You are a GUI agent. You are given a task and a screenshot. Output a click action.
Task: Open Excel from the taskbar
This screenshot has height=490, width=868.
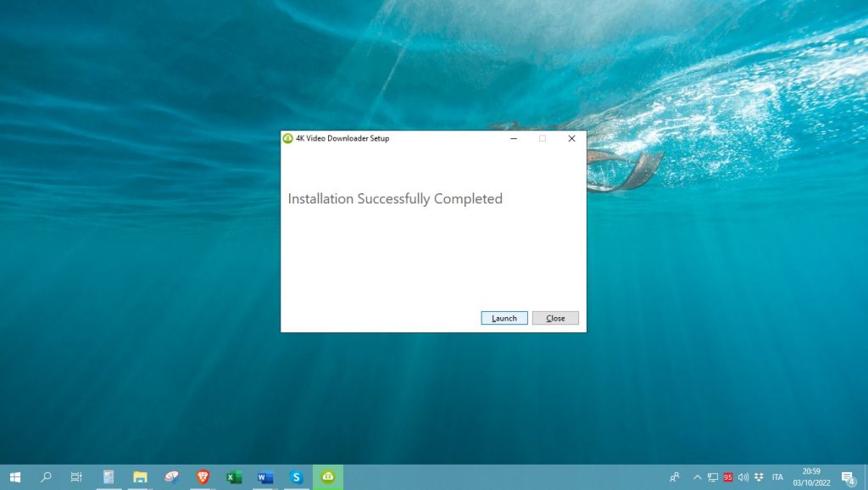coord(234,477)
